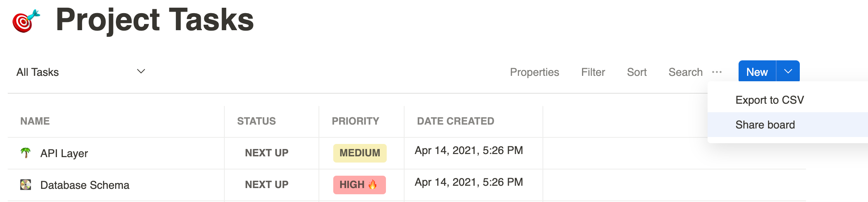Open the API Layer task
Viewport: 868px width, 202px height.
coord(64,153)
